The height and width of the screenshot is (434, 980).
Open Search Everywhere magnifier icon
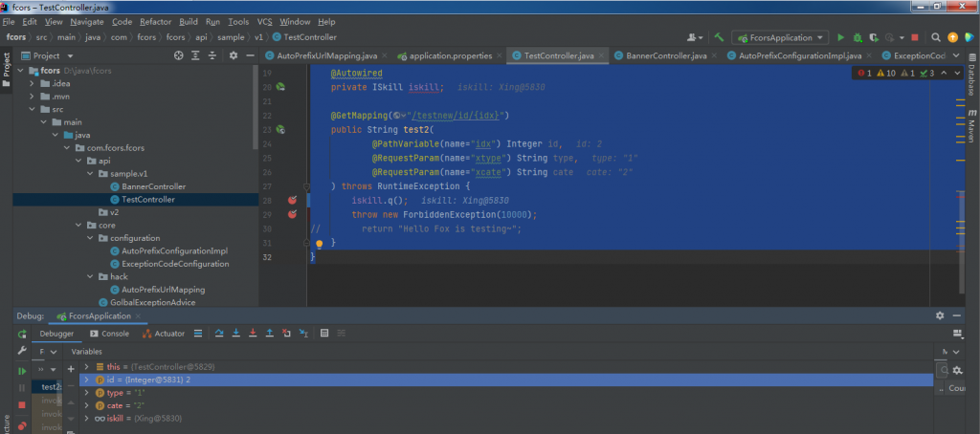point(936,37)
